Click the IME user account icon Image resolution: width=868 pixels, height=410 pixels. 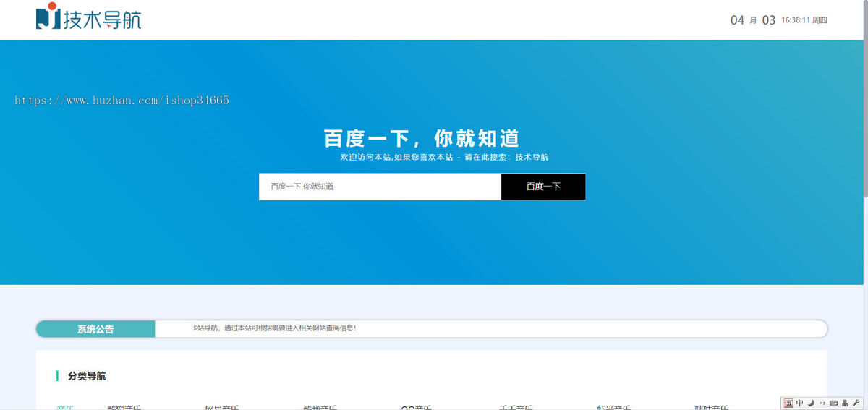point(845,403)
